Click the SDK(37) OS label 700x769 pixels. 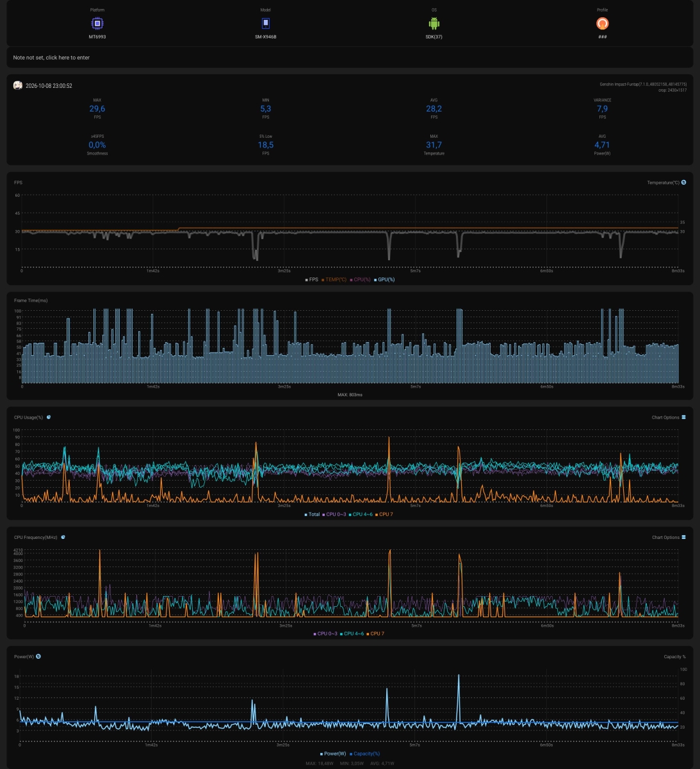pos(434,37)
